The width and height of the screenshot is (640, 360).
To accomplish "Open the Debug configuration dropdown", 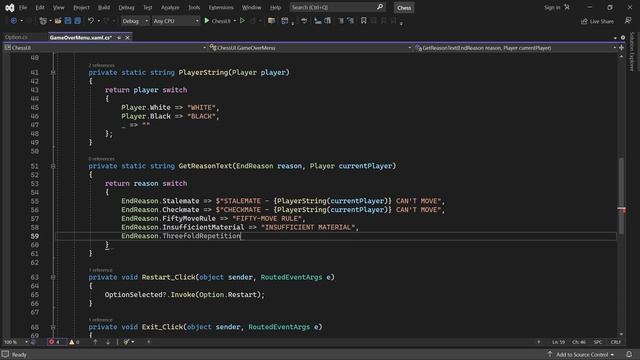I will 135,21.
